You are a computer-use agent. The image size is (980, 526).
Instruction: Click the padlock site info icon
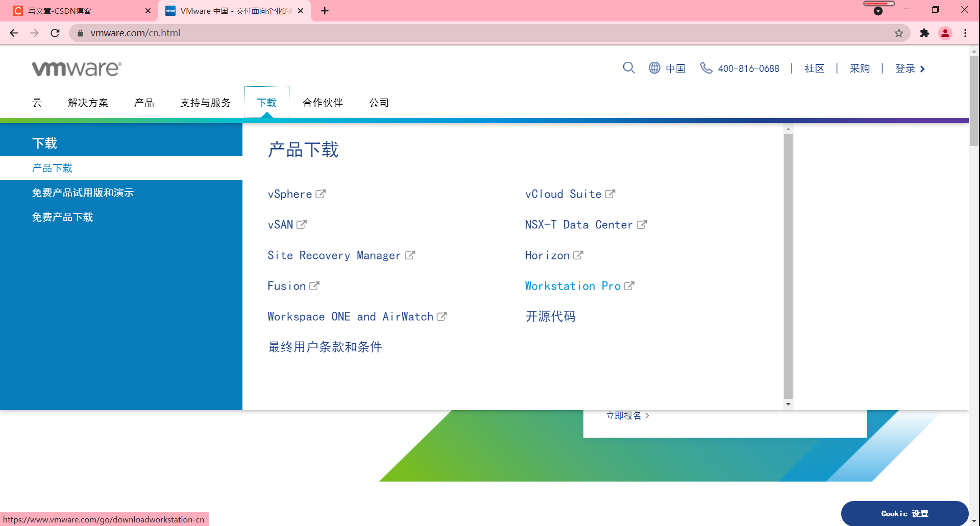tap(80, 33)
